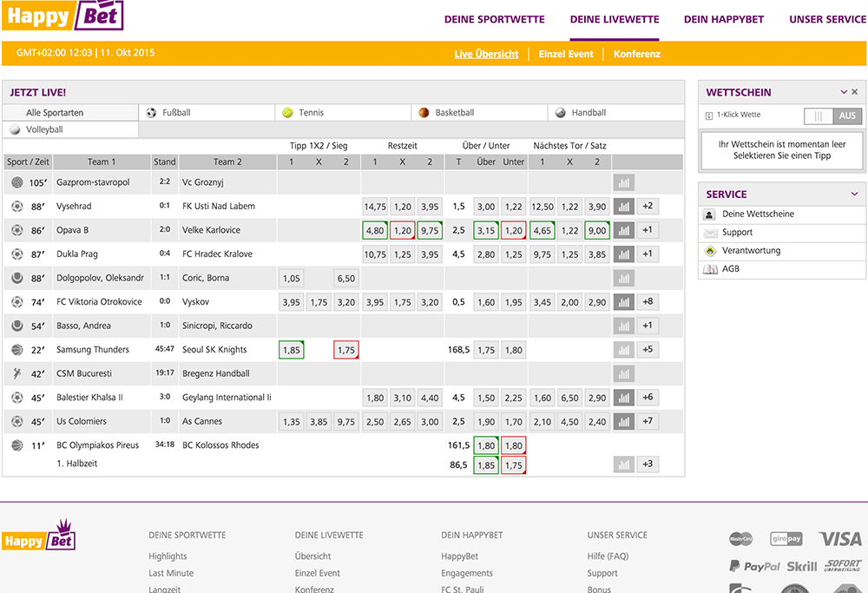Open statistics icon for Us Colomiers match
This screenshot has height=593, width=868.
(623, 421)
